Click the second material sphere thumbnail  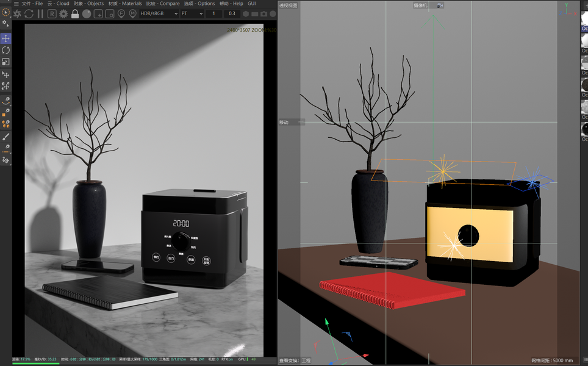coord(584,40)
